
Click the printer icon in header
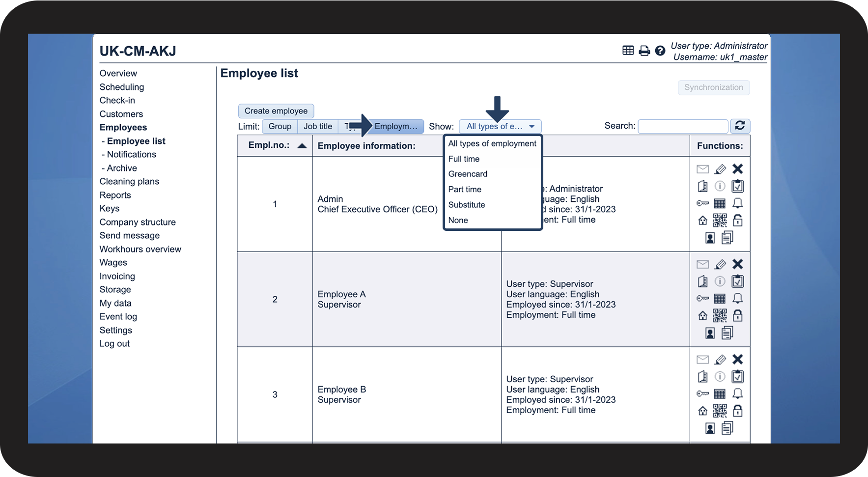pyautogui.click(x=644, y=51)
